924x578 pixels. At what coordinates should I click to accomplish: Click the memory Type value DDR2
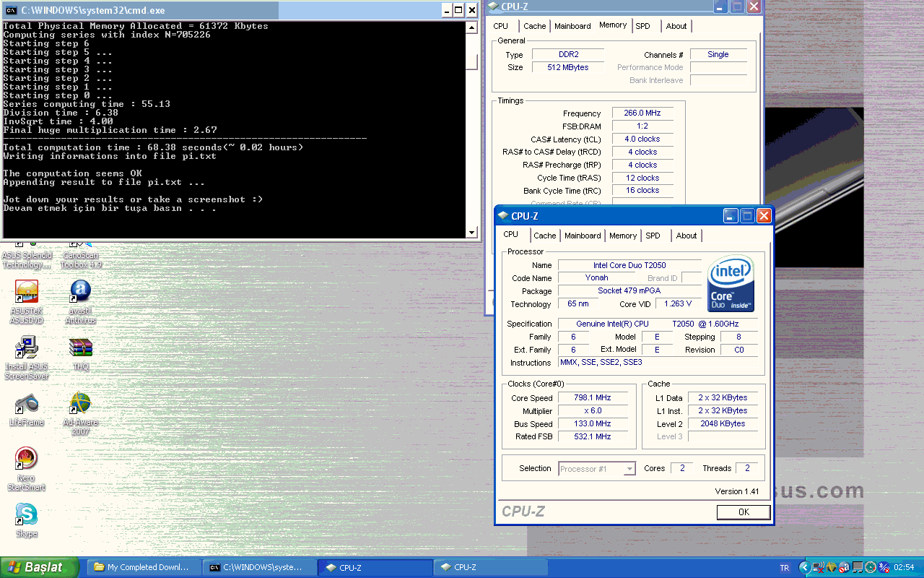point(569,54)
